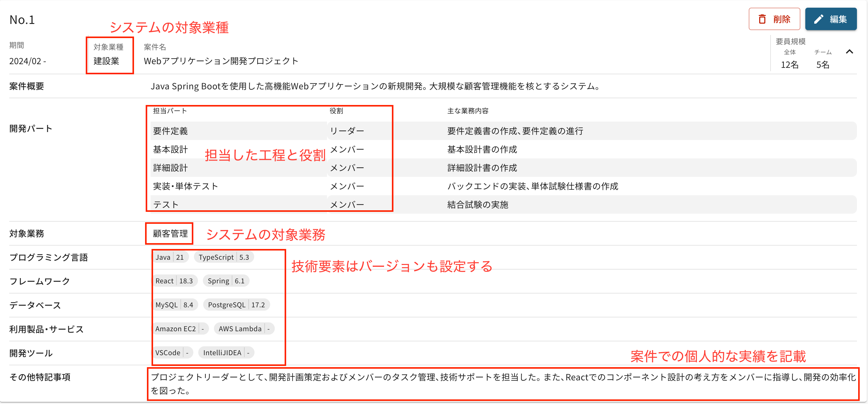
Task: Select the TypeScript 5.3 chip
Action: coord(224,257)
